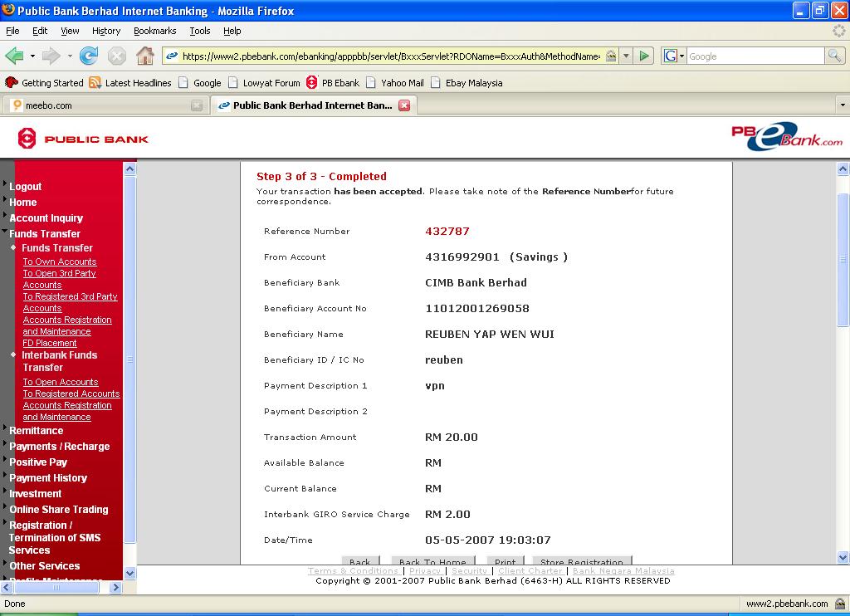Expand Payment History menu
Screen dimensions: 850x616
47,477
